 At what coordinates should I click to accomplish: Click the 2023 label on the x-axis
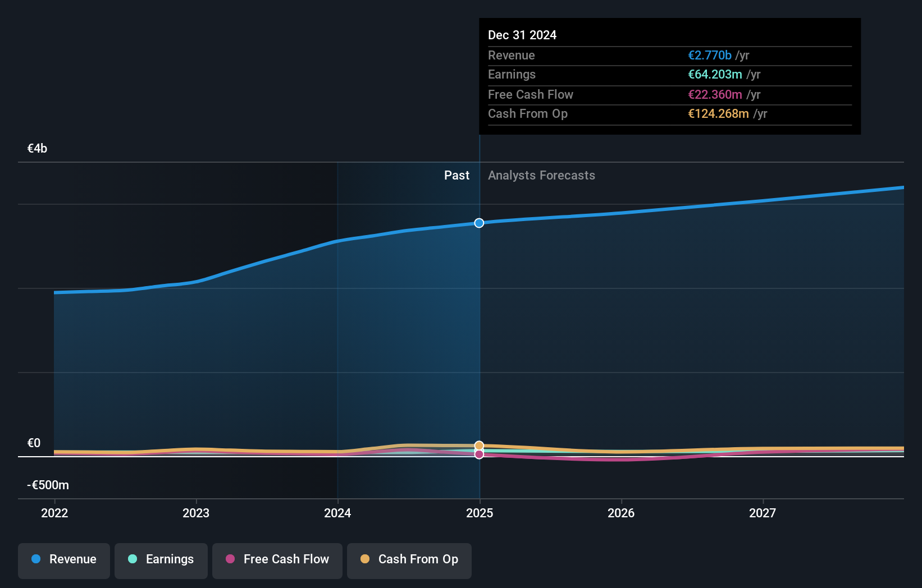[x=195, y=513]
